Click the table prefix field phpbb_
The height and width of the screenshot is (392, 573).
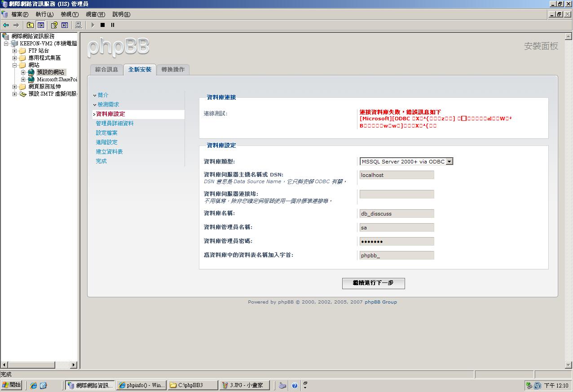point(397,255)
